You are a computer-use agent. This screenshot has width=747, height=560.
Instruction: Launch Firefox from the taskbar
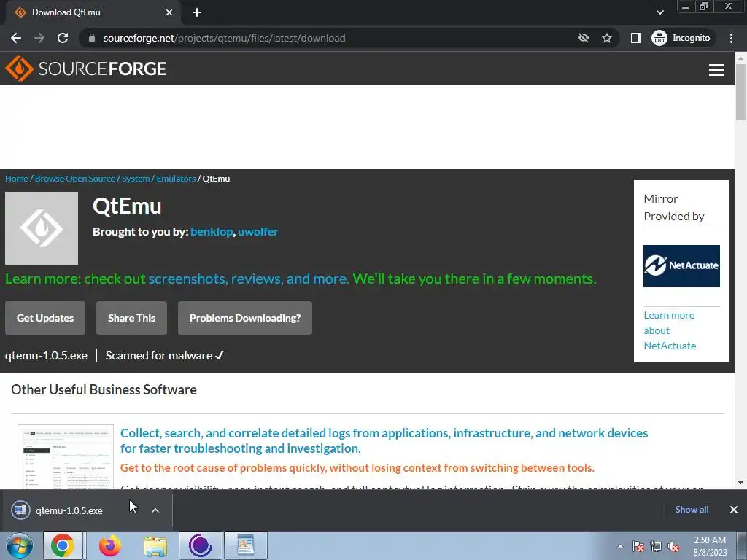point(109,545)
